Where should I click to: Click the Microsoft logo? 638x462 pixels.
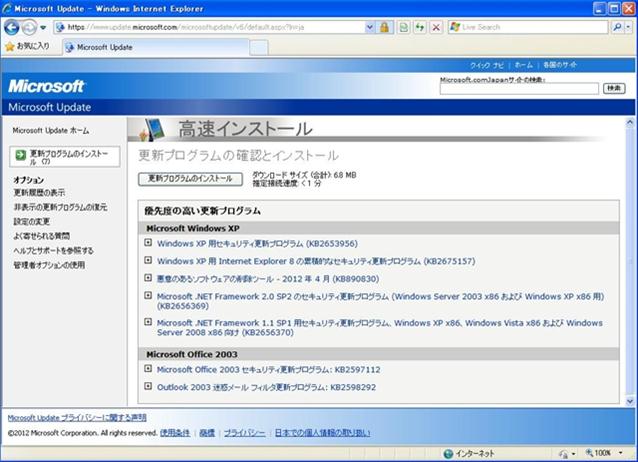[46, 86]
